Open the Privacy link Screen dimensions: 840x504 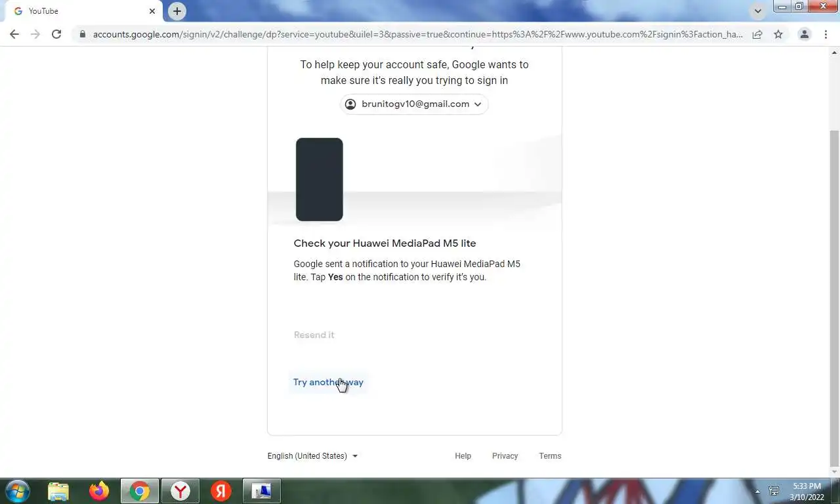pos(505,456)
